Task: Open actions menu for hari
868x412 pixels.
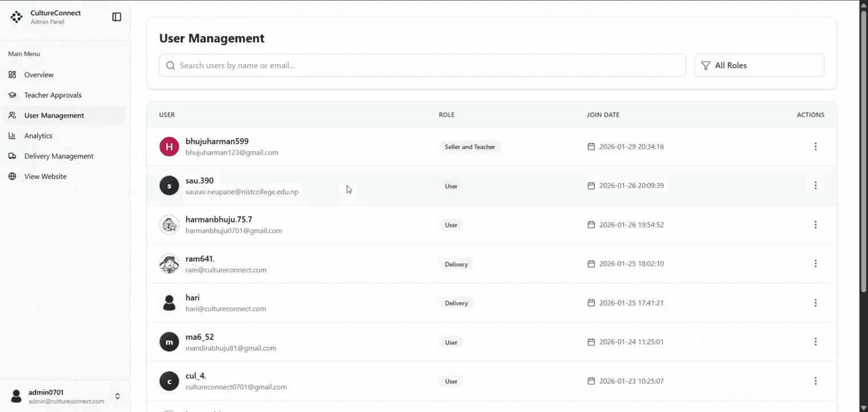Action: pyautogui.click(x=815, y=303)
